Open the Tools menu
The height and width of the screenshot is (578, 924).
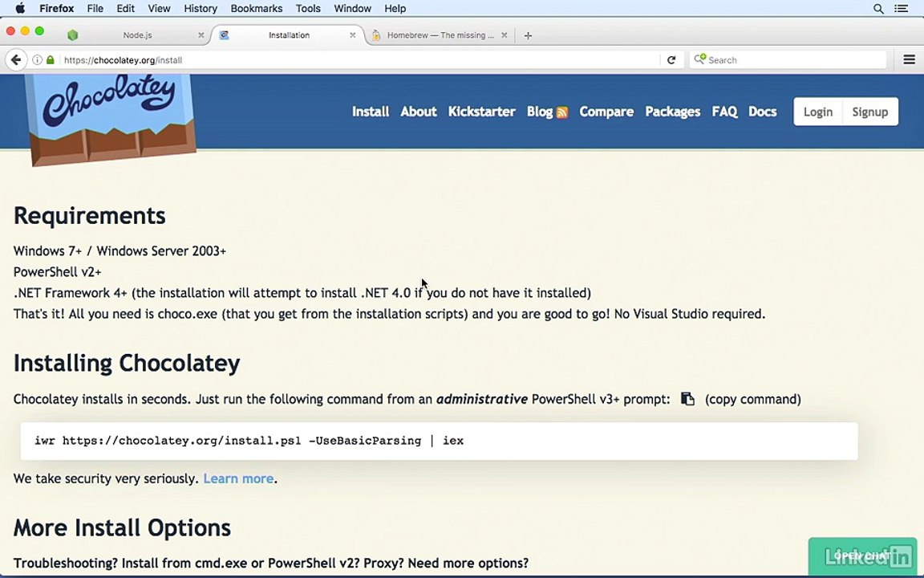pyautogui.click(x=308, y=8)
